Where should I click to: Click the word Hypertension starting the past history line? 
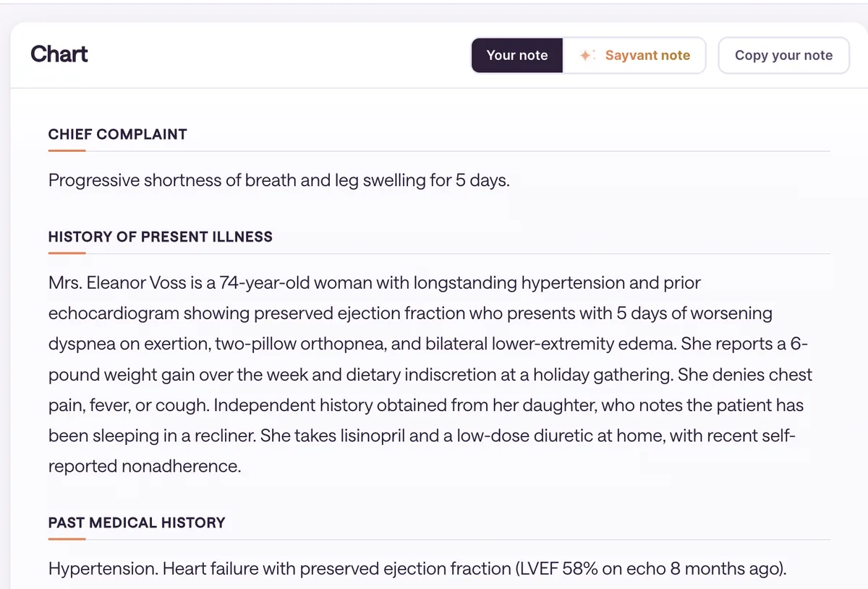click(103, 569)
